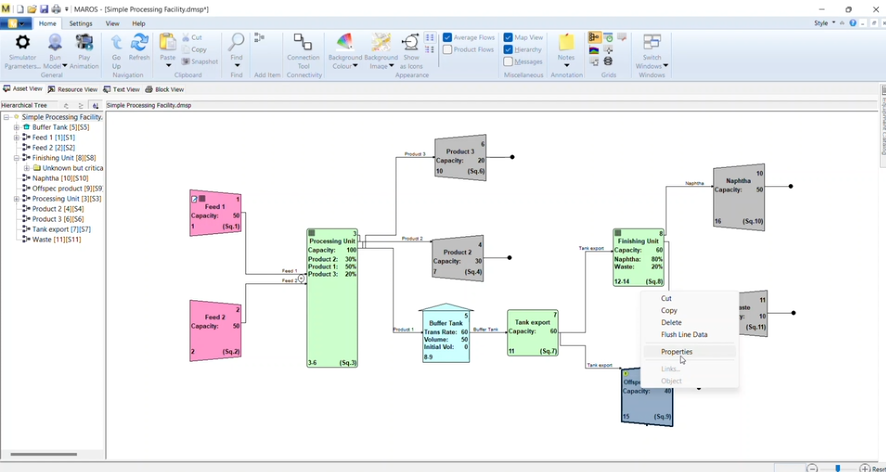This screenshot has width=886, height=472.
Task: Open the Help ribbon tab
Action: click(x=138, y=24)
